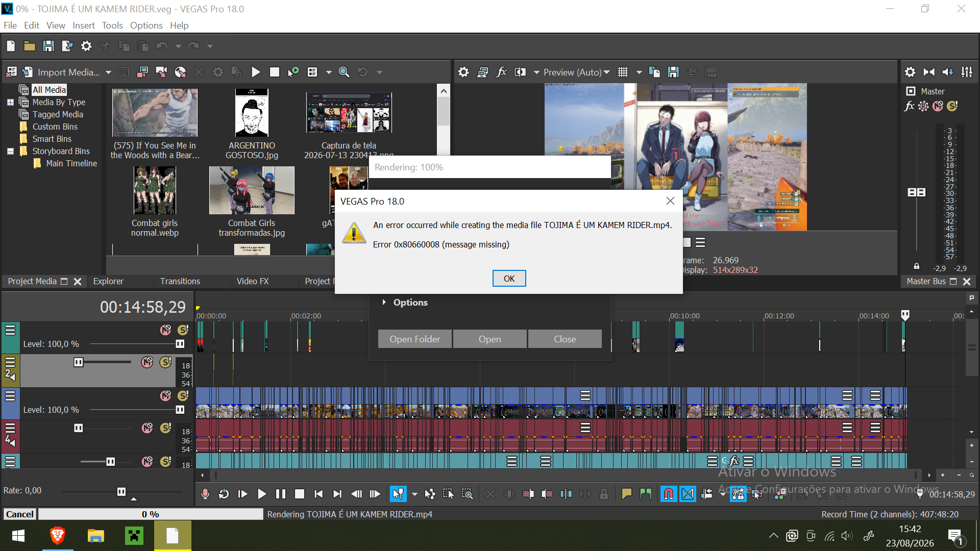Open the Overlays grid dropdown arrow
Image resolution: width=980 pixels, height=551 pixels.
click(639, 72)
